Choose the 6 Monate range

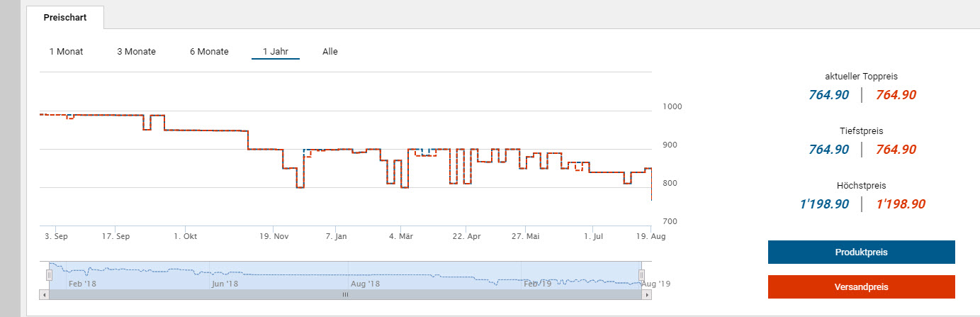click(209, 52)
